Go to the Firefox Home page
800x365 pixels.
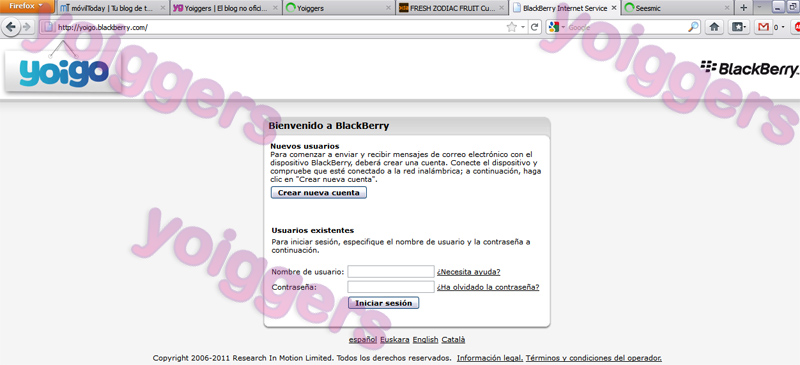(x=714, y=28)
